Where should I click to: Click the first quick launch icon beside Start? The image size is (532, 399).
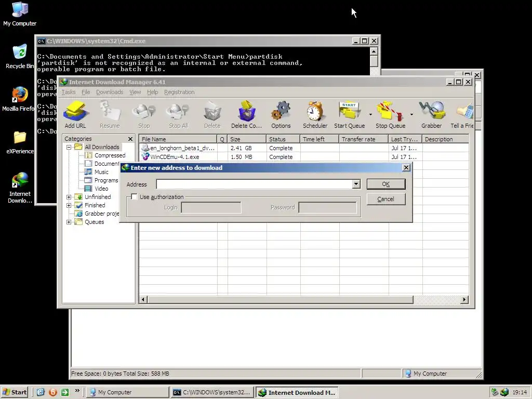pyautogui.click(x=41, y=392)
